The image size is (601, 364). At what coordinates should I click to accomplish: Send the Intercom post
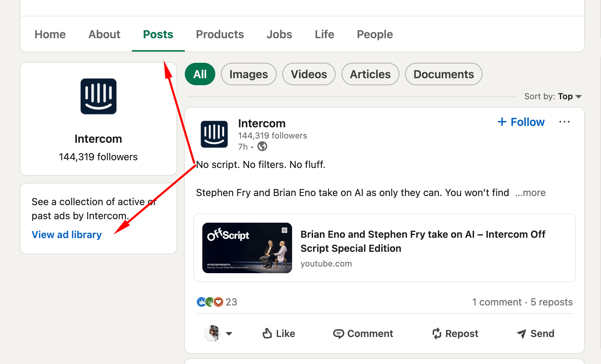tap(535, 333)
